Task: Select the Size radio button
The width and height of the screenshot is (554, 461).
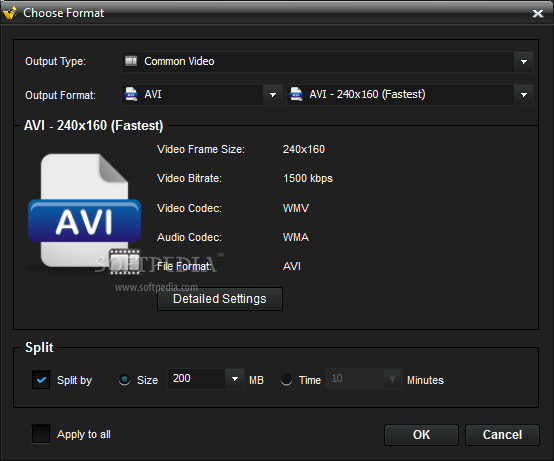Action: coord(124,380)
